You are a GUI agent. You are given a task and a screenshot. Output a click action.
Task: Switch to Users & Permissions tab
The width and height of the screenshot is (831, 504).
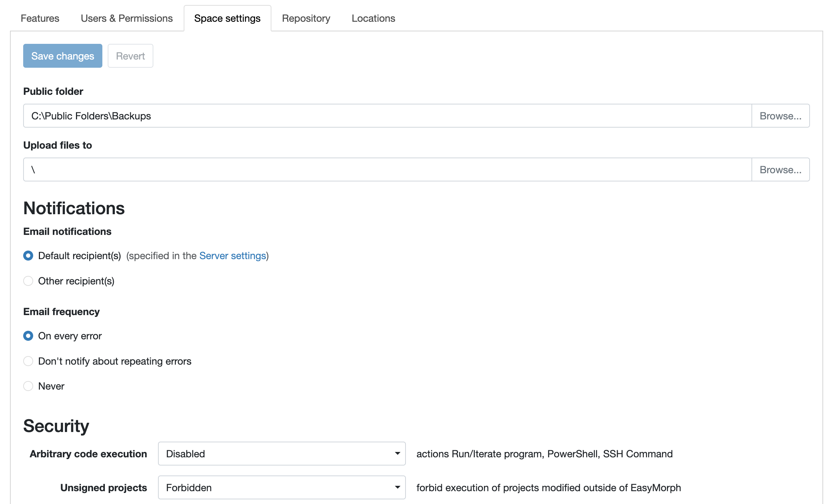[127, 18]
